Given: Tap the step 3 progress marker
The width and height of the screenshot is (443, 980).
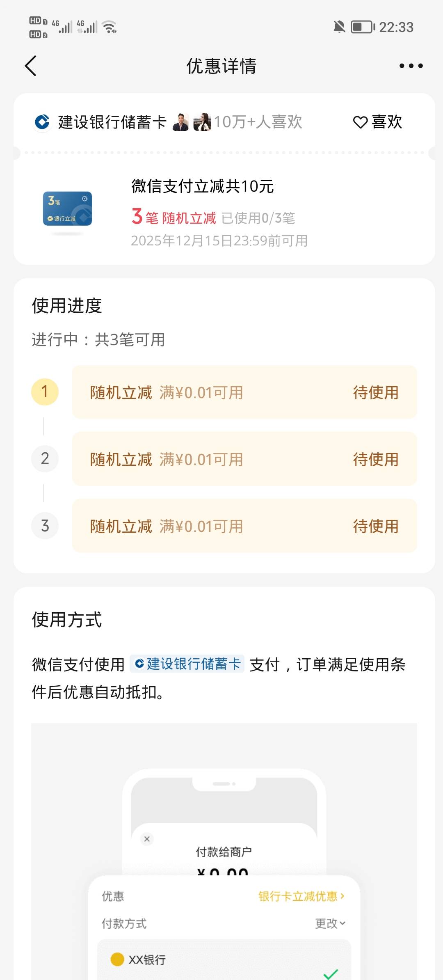Looking at the screenshot, I should pyautogui.click(x=45, y=526).
